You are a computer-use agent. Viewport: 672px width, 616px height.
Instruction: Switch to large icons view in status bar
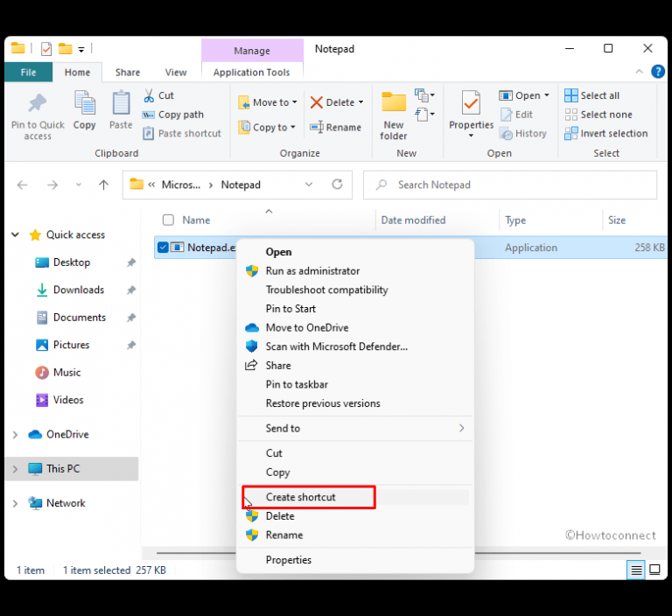click(654, 570)
